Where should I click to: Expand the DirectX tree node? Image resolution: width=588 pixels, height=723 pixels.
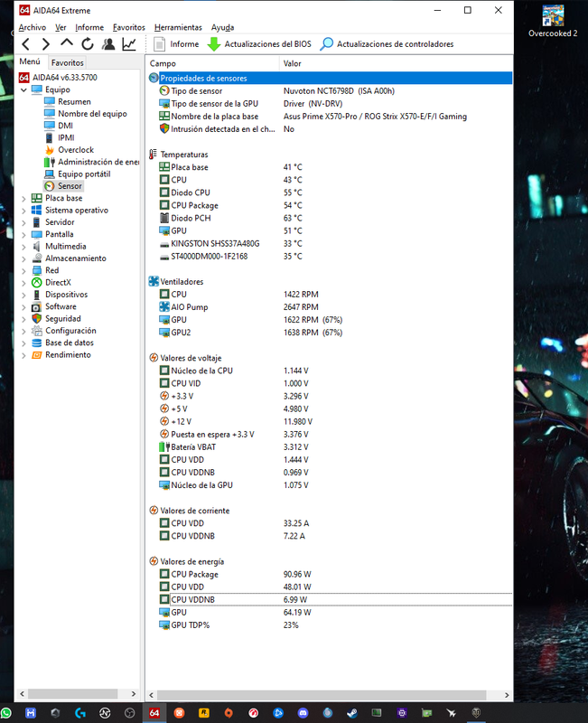click(x=23, y=283)
